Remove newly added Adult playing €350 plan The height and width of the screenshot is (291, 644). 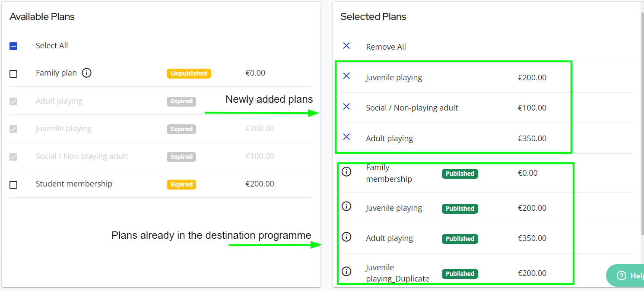[346, 137]
